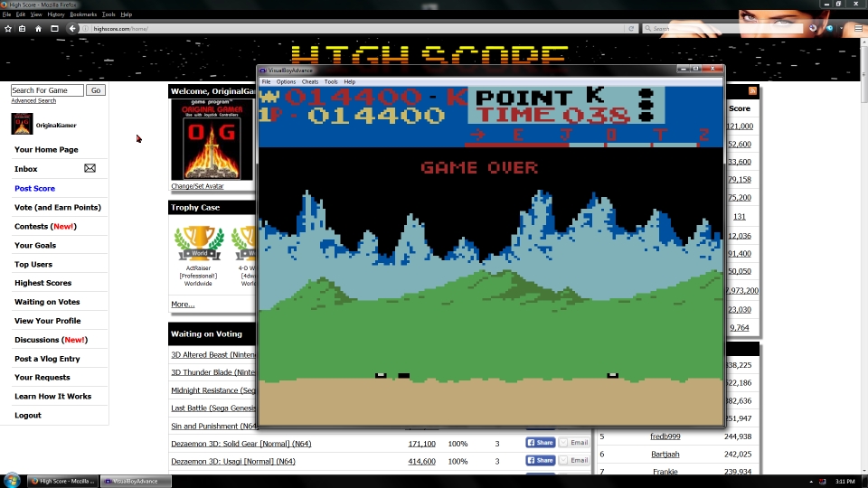The image size is (868, 488).
Task: Reload the page with the refresh icon
Action: click(x=631, y=28)
